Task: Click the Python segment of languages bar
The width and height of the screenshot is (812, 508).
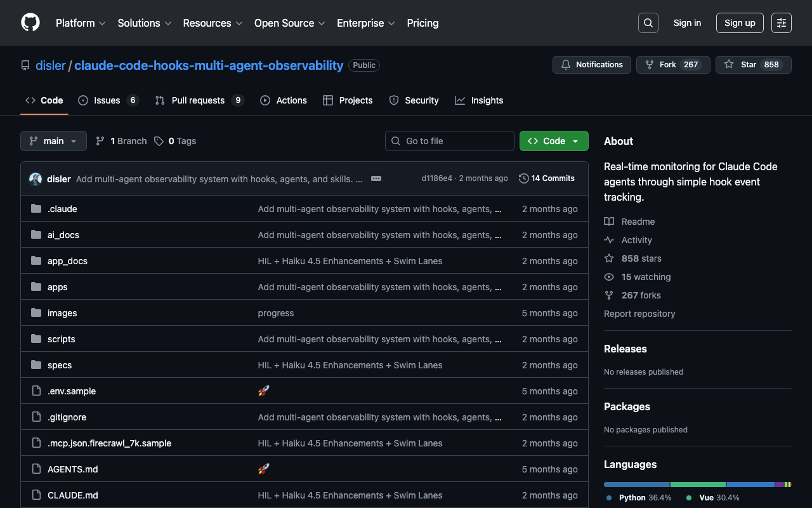Action: [x=636, y=485]
